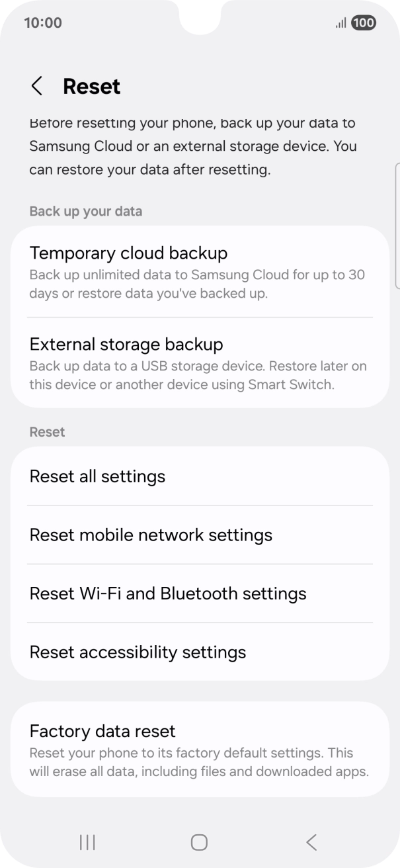The image size is (400, 868).
Task: Tap the Back button in the navigation bar
Action: pos(311,842)
